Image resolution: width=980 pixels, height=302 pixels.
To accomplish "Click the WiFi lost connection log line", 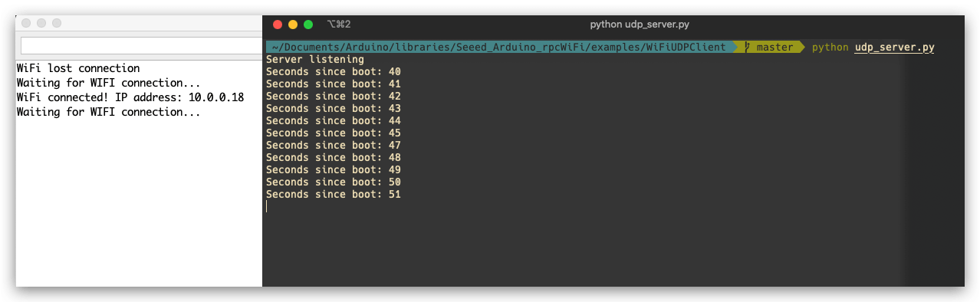I will (x=78, y=68).
